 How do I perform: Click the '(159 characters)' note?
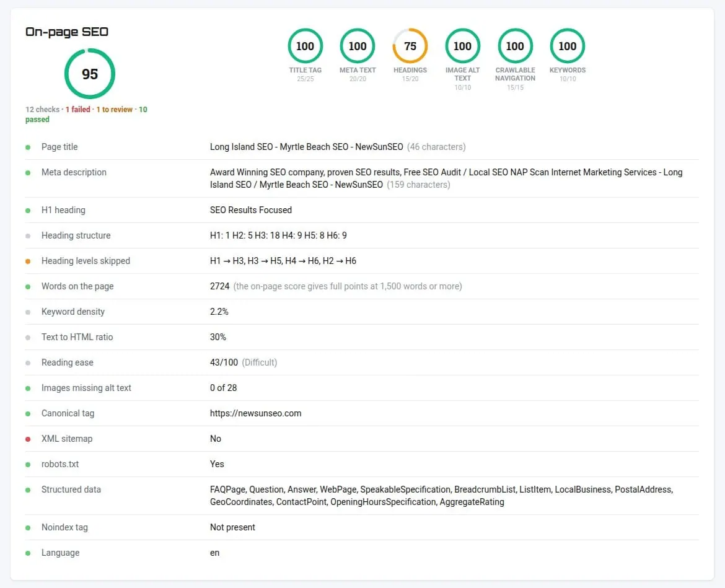pyautogui.click(x=418, y=185)
